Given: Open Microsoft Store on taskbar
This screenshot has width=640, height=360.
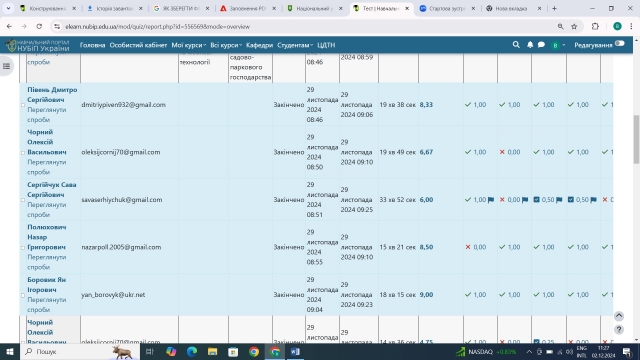Looking at the screenshot, I should (233, 351).
